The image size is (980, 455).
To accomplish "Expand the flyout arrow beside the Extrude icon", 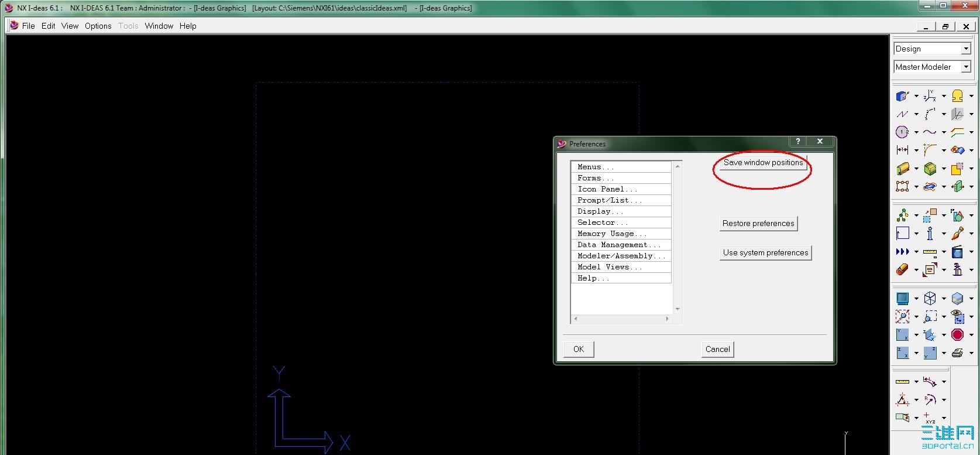I will pos(916,169).
